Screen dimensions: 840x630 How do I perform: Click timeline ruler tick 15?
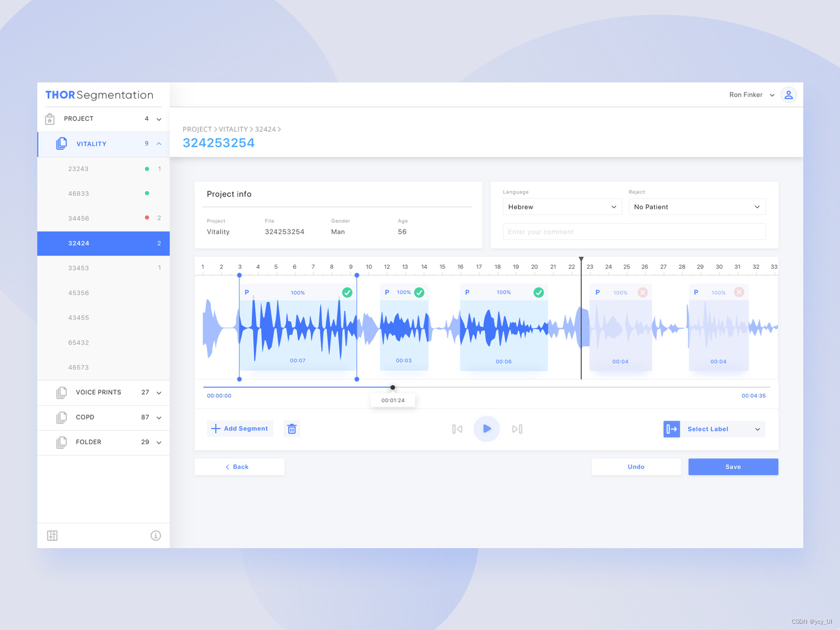[443, 267]
